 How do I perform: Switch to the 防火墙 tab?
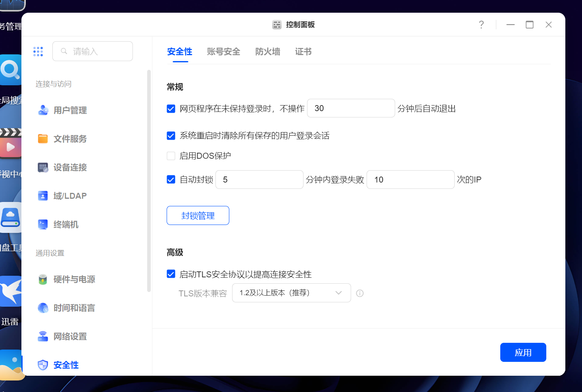(268, 52)
